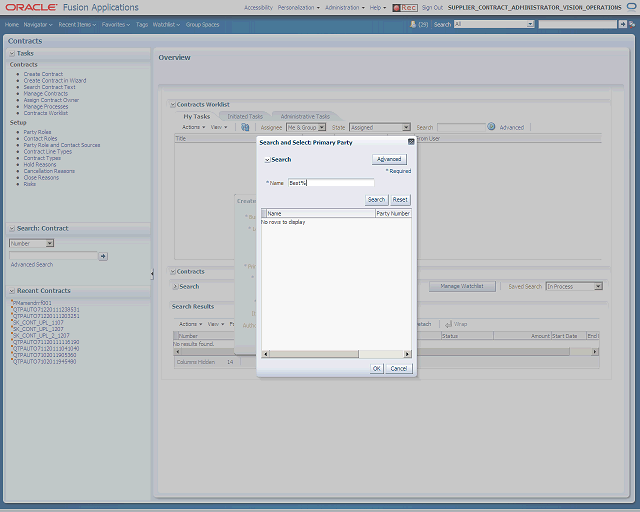Select the My Tasks tab
The height and width of the screenshot is (512, 640).
pyautogui.click(x=196, y=116)
